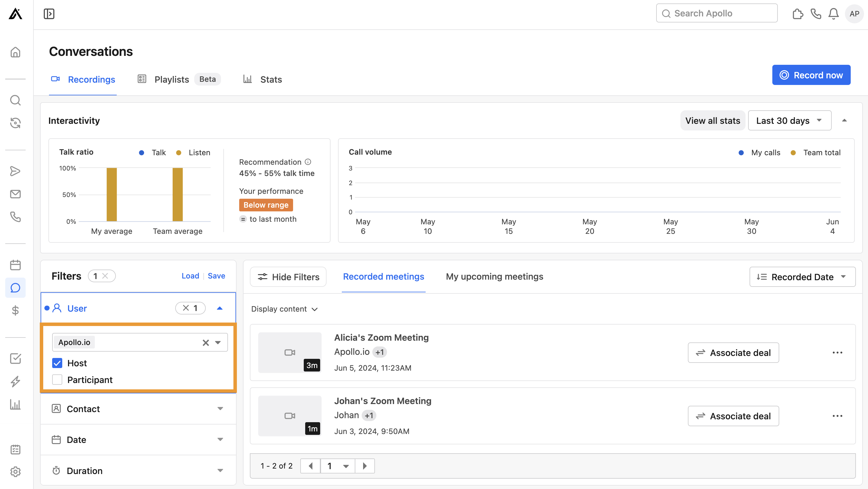The image size is (868, 489).
Task: Open the Sequences icon in the left sidebar
Action: 16,123
